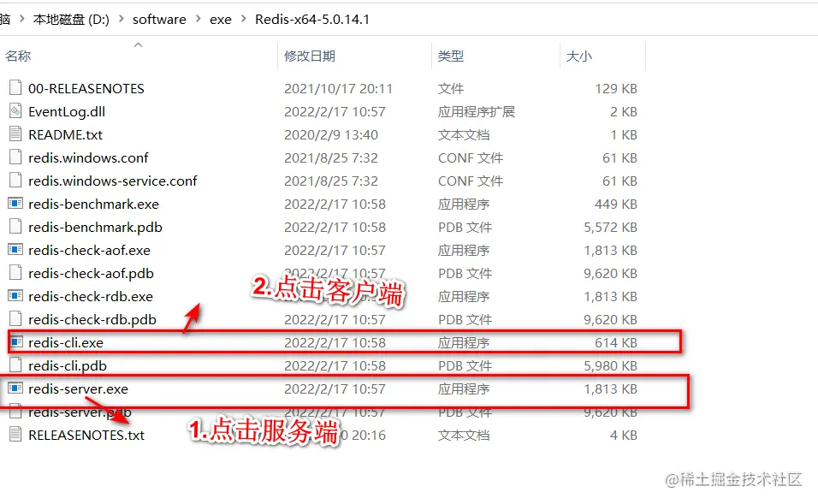The image size is (818, 504).
Task: Click the 应用程序扩展 type cell
Action: pyautogui.click(x=477, y=111)
